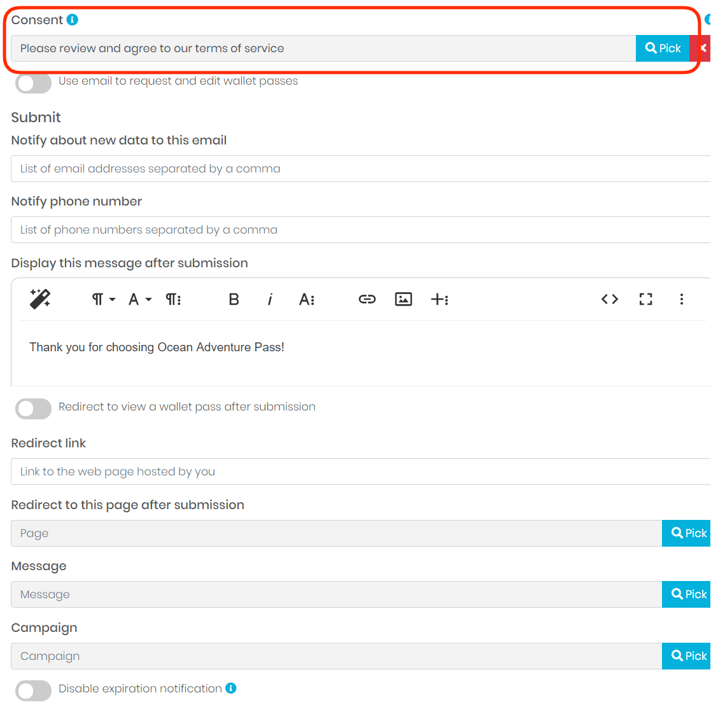Image resolution: width=711 pixels, height=728 pixels.
Task: Click the Campaign field
Action: pyautogui.click(x=336, y=656)
